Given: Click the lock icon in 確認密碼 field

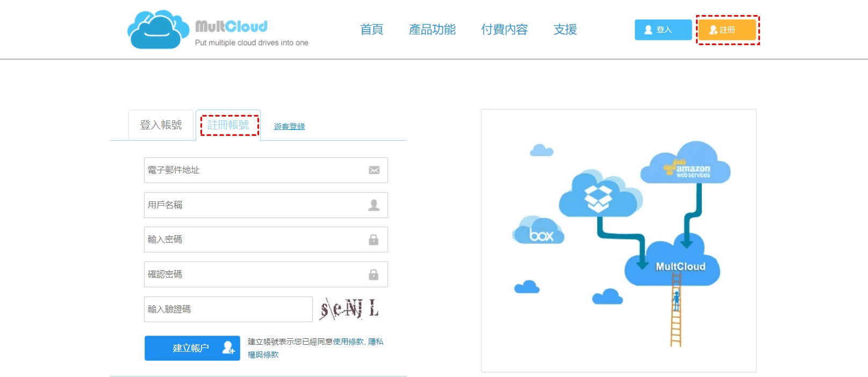Looking at the screenshot, I should point(374,274).
